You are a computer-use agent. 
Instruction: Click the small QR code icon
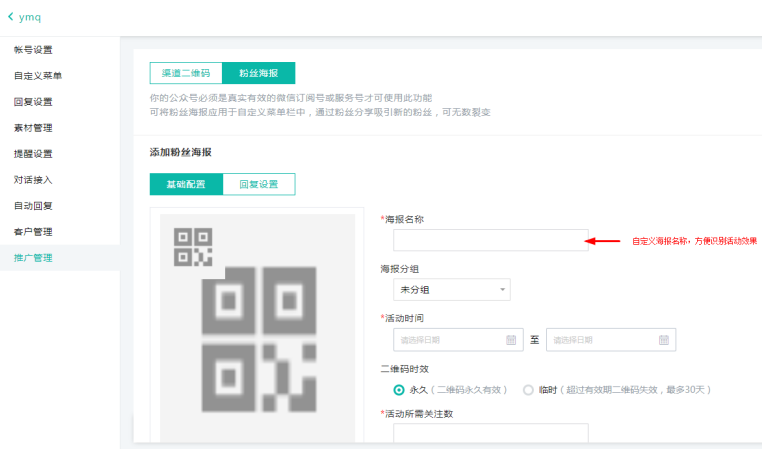(x=193, y=246)
